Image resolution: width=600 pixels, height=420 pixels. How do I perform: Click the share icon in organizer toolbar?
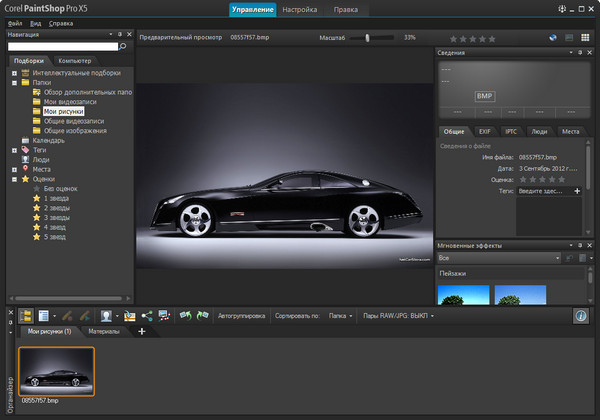pos(146,315)
